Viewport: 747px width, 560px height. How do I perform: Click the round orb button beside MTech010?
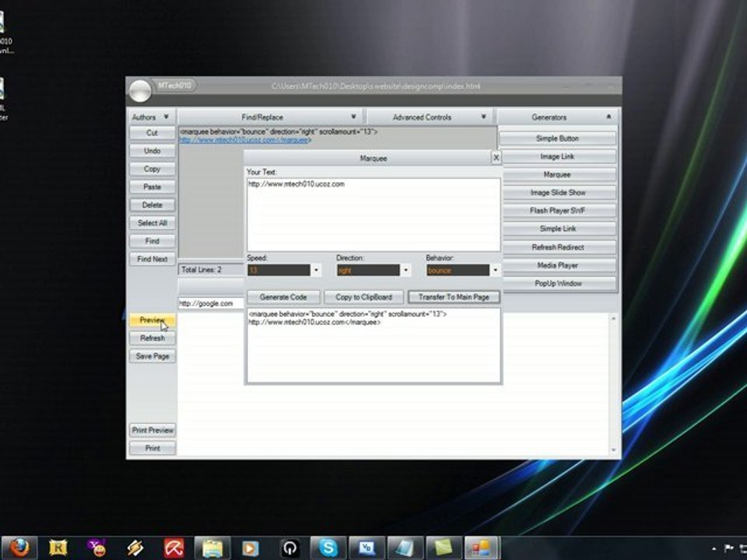point(140,91)
